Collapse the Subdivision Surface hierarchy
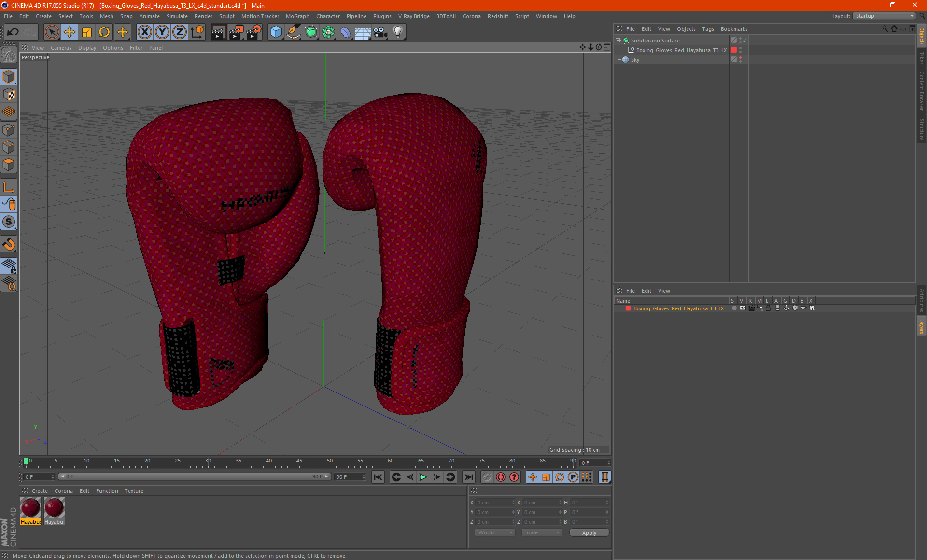This screenshot has height=560, width=927. [618, 41]
